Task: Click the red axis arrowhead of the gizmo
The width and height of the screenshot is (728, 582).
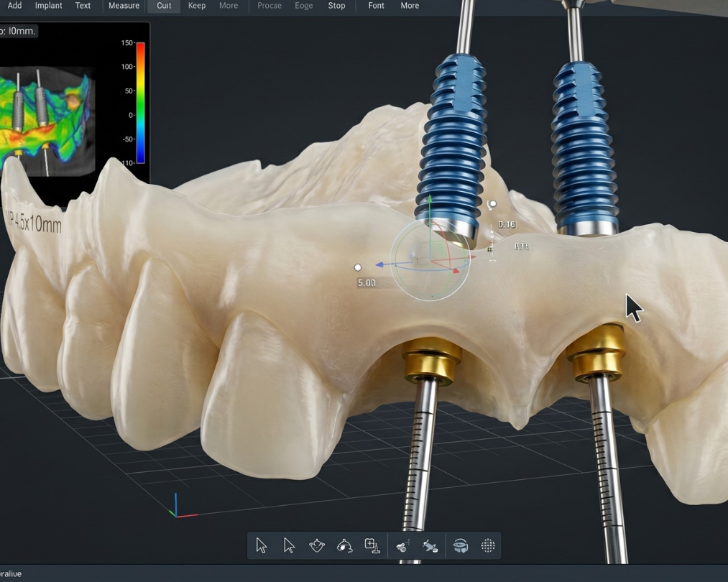Action: (x=456, y=270)
